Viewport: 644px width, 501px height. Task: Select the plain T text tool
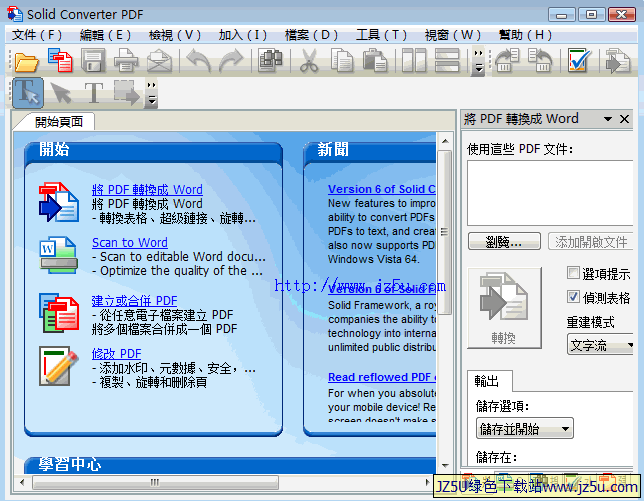click(x=94, y=92)
